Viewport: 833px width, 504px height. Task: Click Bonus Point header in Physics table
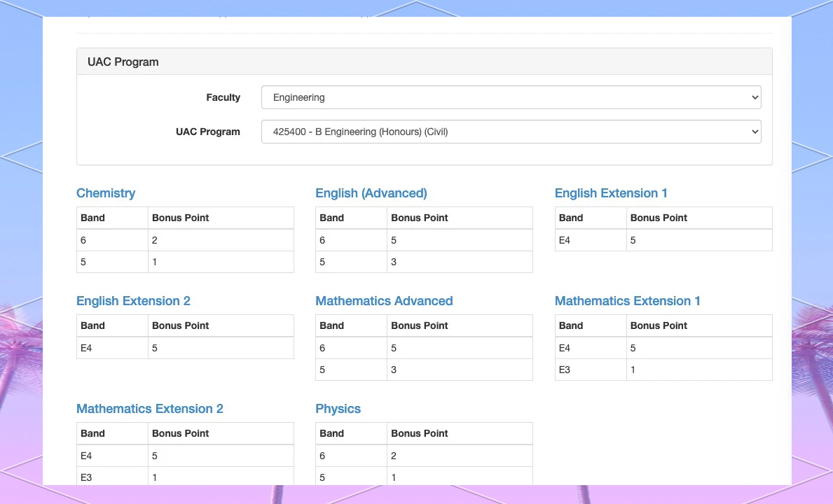419,433
